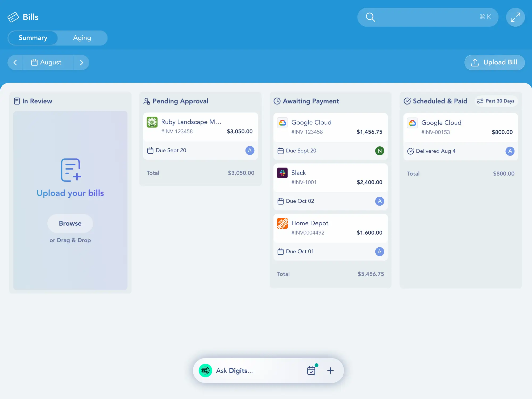Go to next month with right chevron
Viewport: 532px width, 399px height.
81,63
